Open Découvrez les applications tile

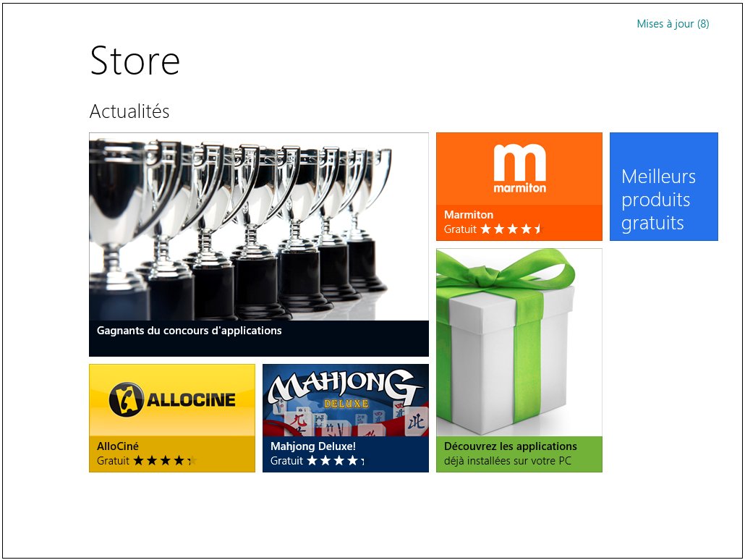(519, 360)
